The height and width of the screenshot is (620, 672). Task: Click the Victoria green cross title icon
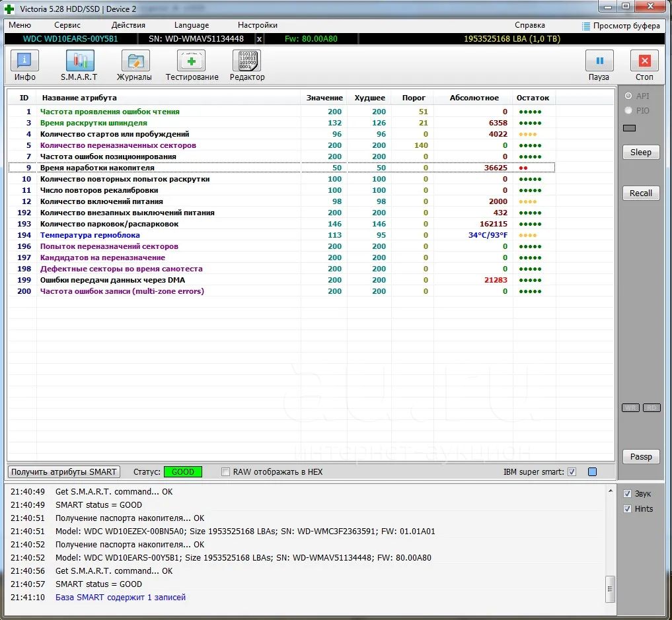[x=9, y=9]
